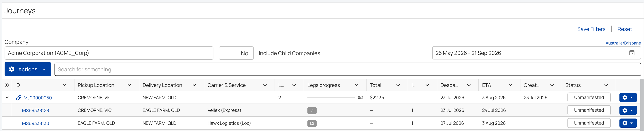Click the link icon beside MJ00000050

[19, 98]
